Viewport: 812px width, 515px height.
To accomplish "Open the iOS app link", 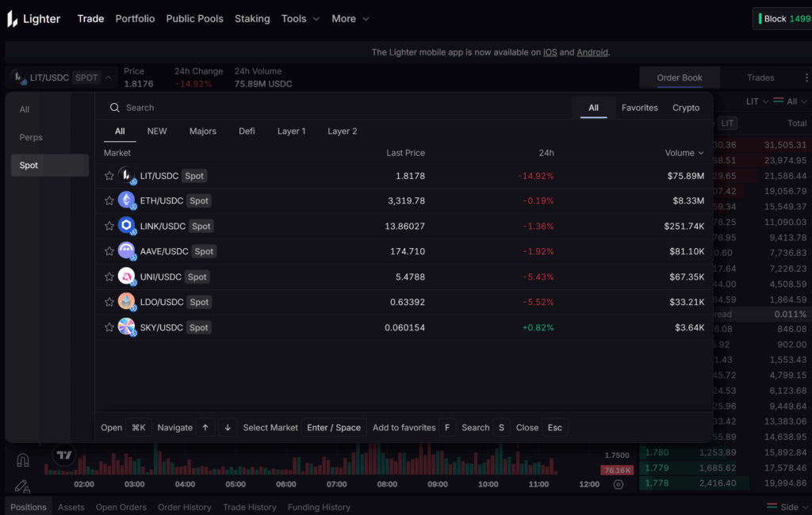I will click(x=550, y=52).
